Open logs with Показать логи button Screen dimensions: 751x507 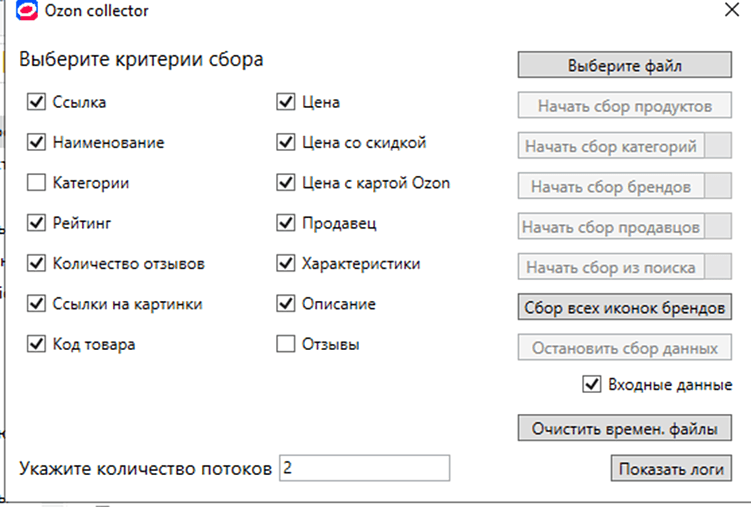pos(670,469)
